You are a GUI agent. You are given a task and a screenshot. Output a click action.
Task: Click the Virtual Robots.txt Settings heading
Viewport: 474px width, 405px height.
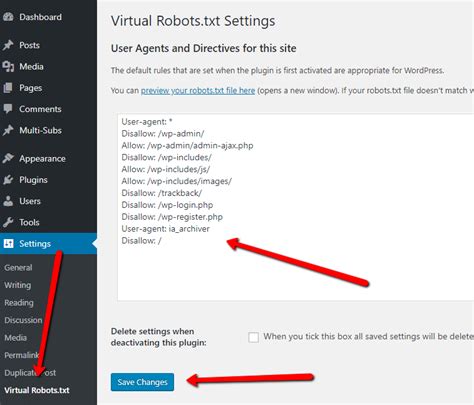tap(193, 21)
